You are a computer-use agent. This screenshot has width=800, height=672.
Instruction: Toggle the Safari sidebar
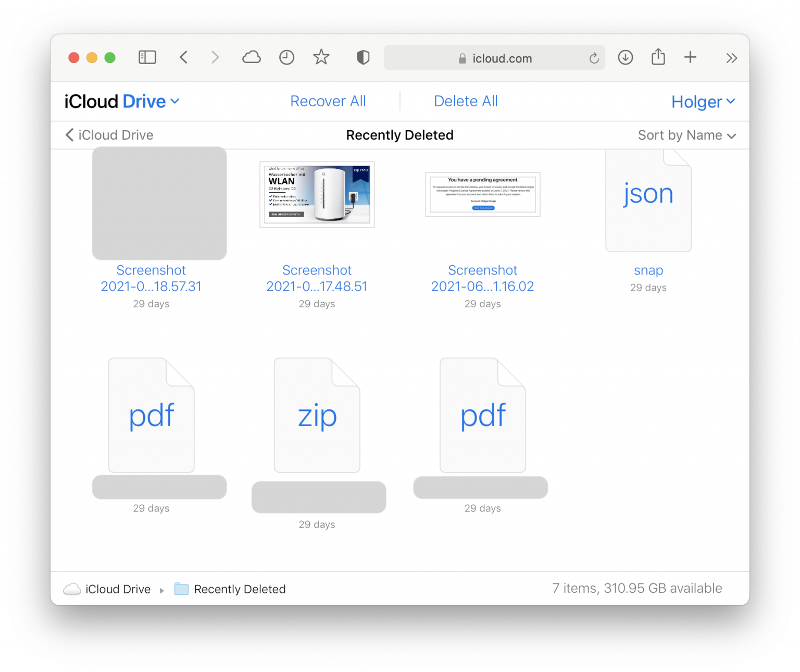tap(147, 57)
